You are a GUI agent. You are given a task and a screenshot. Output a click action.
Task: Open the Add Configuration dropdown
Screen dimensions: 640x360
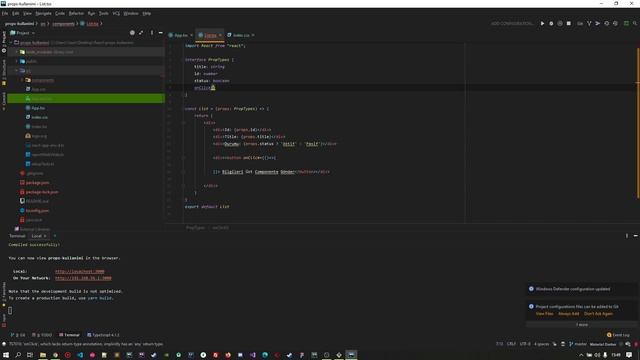512,24
